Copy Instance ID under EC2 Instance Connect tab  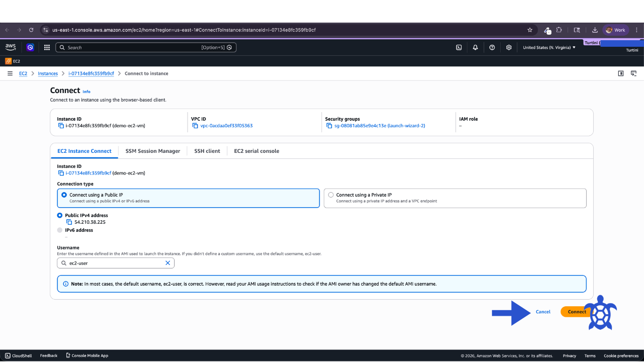point(61,173)
